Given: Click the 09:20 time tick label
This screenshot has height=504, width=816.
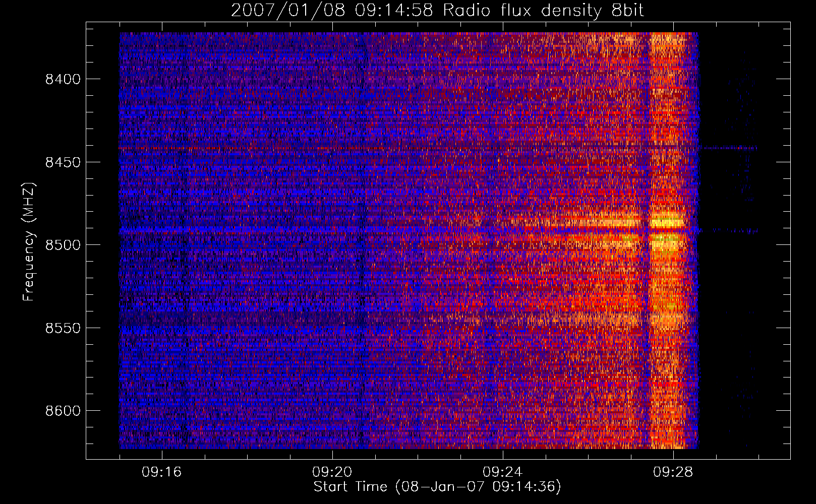Looking at the screenshot, I should (332, 472).
